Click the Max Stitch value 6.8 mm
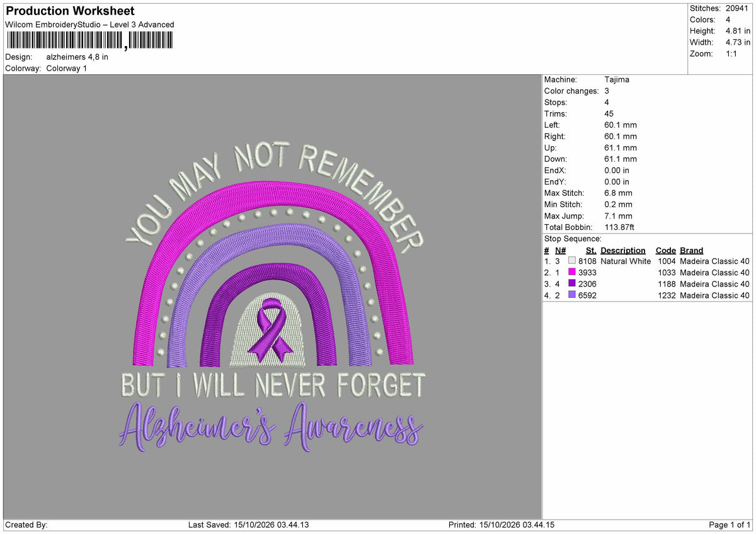756x534 pixels. [x=617, y=193]
